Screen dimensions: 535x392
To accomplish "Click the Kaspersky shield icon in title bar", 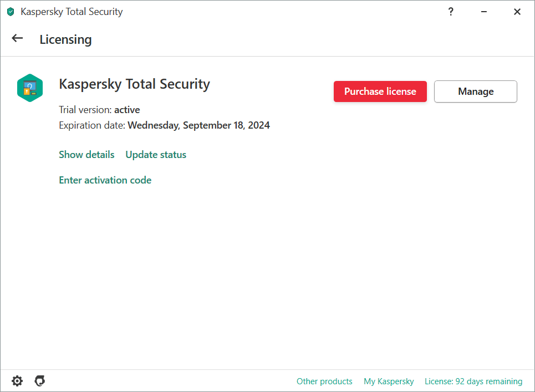I will point(11,12).
